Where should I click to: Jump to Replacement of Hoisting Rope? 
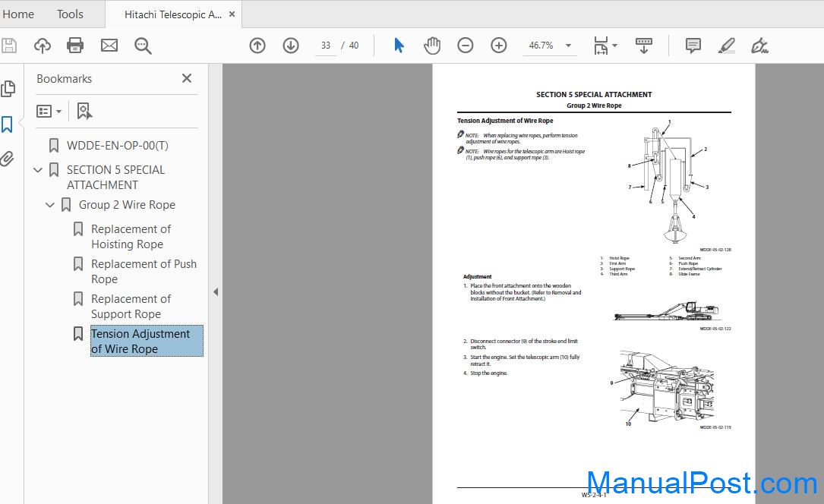click(131, 237)
